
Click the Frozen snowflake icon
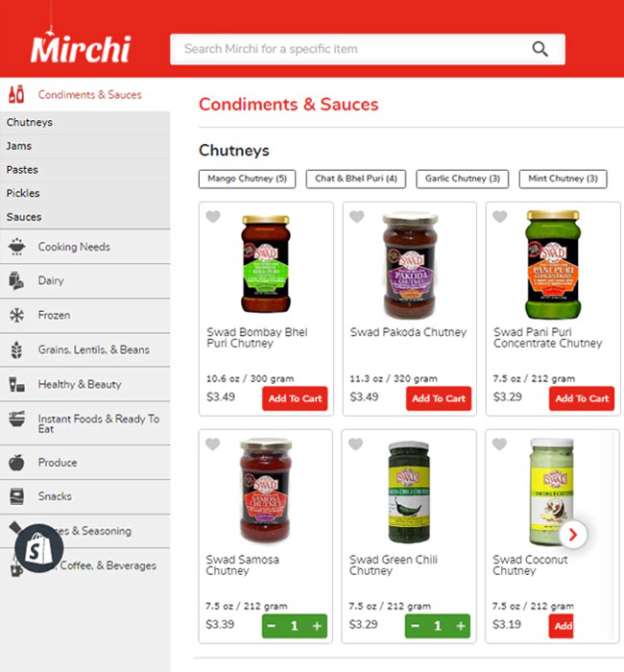(16, 316)
